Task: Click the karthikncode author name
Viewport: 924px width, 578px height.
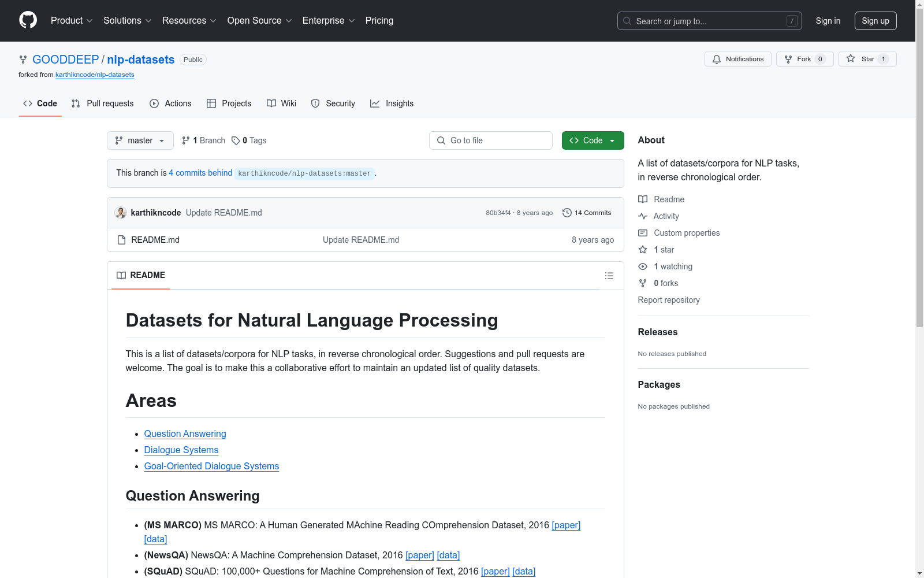Action: point(156,213)
